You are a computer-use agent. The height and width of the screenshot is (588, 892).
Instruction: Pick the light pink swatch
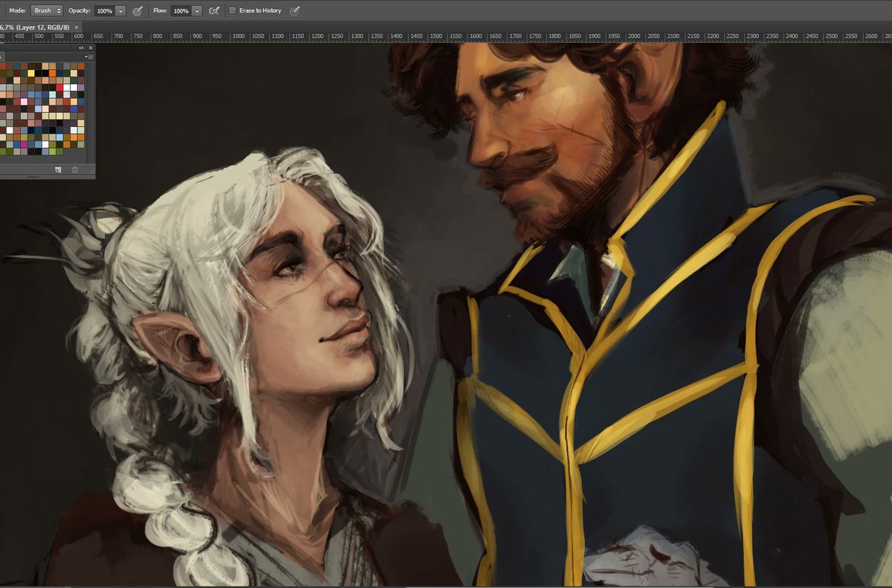(x=24, y=102)
